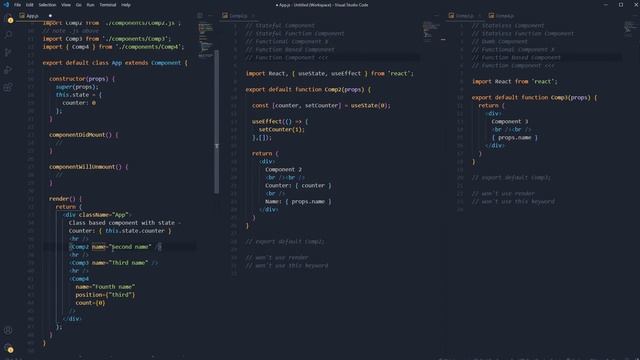Click the minimap of the Comp2 editor
The image size is (640, 360).
[x=431, y=32]
